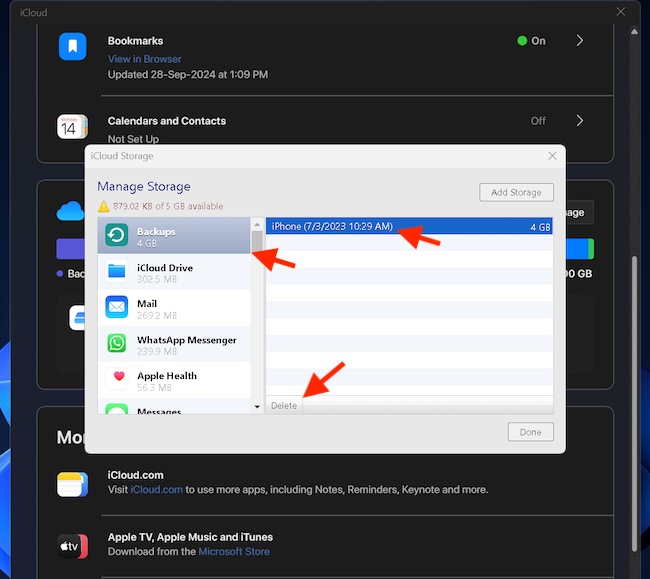Select the partially visible Messages icon
The width and height of the screenshot is (650, 579).
(x=118, y=409)
